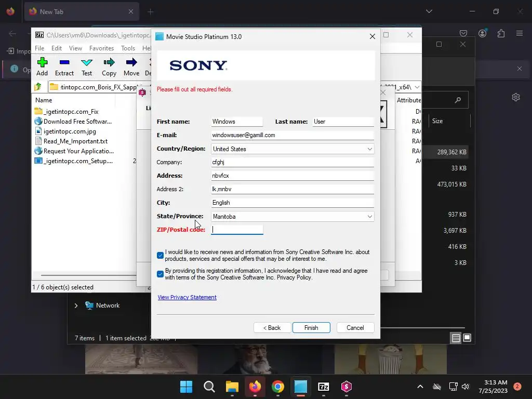Click the First name field
The width and height of the screenshot is (532, 399).
point(237,122)
